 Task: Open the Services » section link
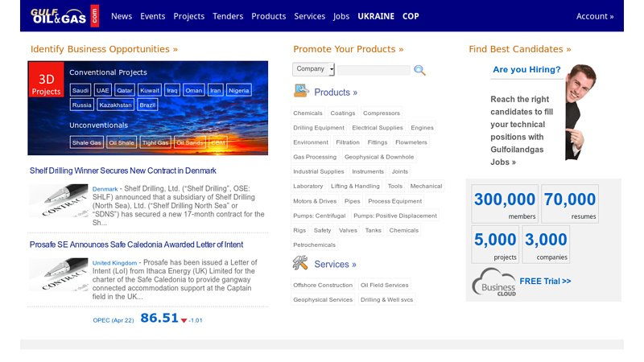335,264
